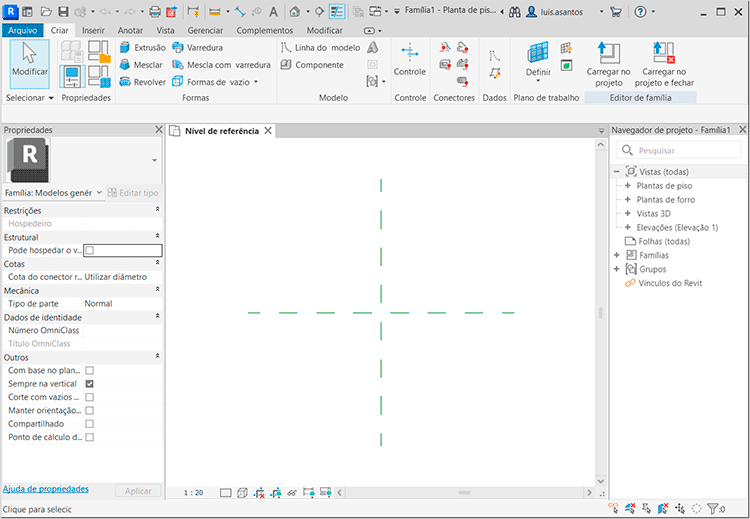Toggle Pode hospedar checkbox
This screenshot has width=750, height=519.
click(90, 250)
